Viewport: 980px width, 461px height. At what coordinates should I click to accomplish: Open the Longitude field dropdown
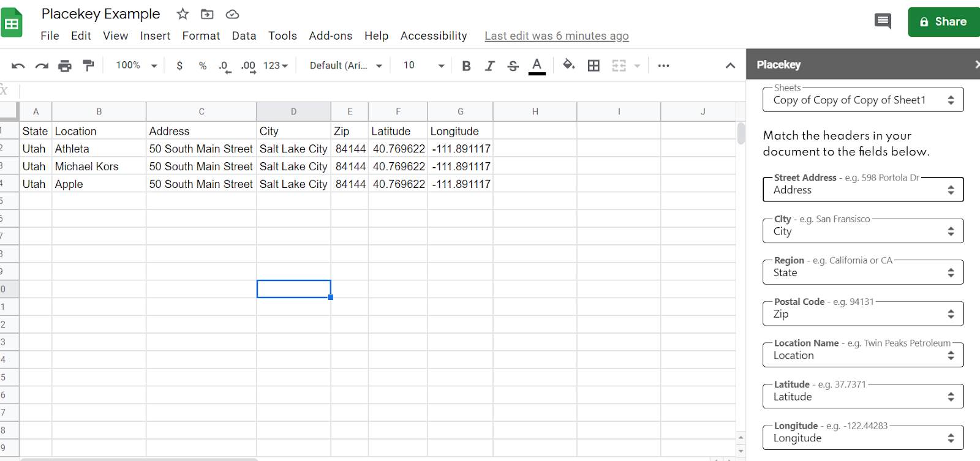tap(863, 438)
